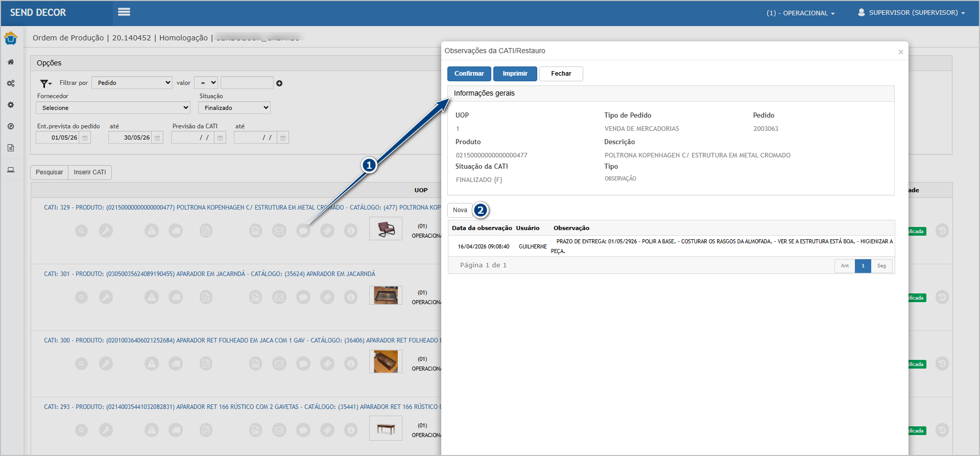Screen dimensions: 980x456
Task: Click the Confirmar button
Action: pyautogui.click(x=469, y=74)
